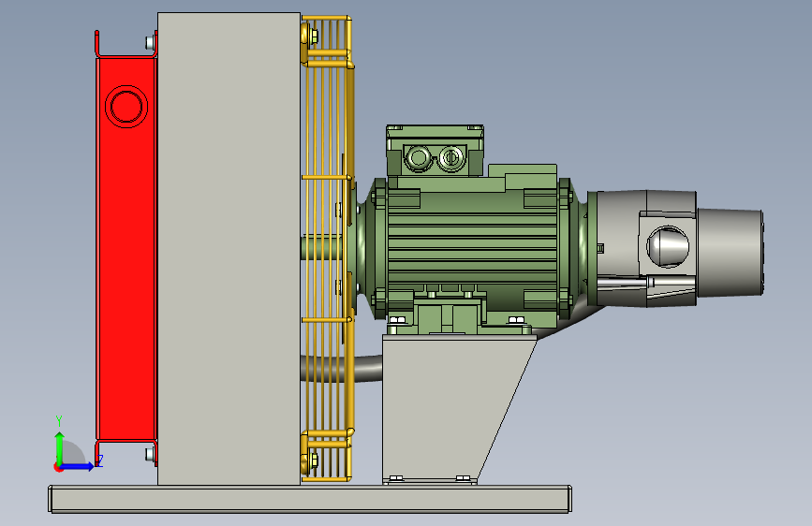Viewport: 812px width, 526px height.
Task: Select the gray pump end cap cylinder
Action: coord(730,253)
